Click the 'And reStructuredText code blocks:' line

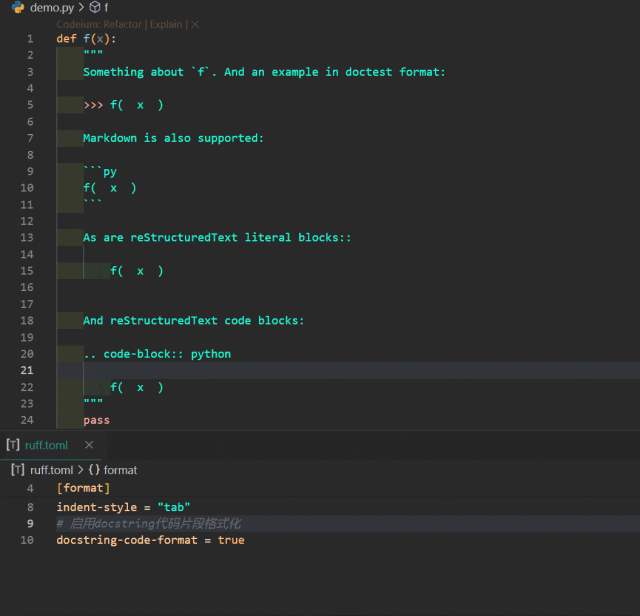194,320
